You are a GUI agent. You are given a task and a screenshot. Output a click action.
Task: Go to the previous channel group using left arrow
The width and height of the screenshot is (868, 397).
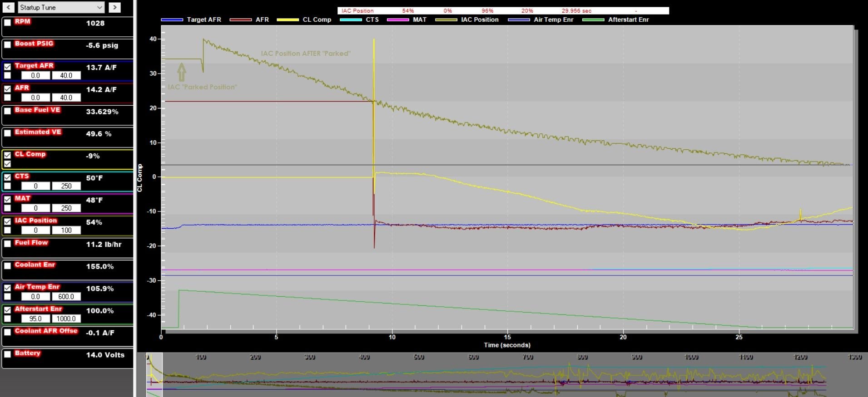(x=8, y=7)
